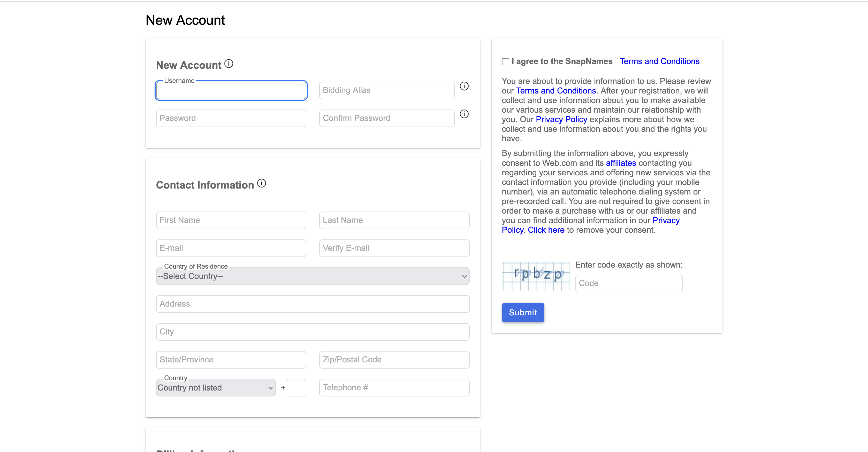Click the info icon beside Contact Information
The height and width of the screenshot is (452, 868).
pos(262,183)
